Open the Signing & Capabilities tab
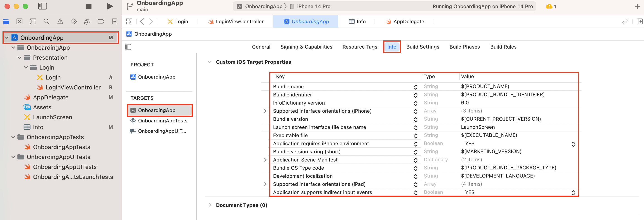The height and width of the screenshot is (220, 644). point(306,47)
